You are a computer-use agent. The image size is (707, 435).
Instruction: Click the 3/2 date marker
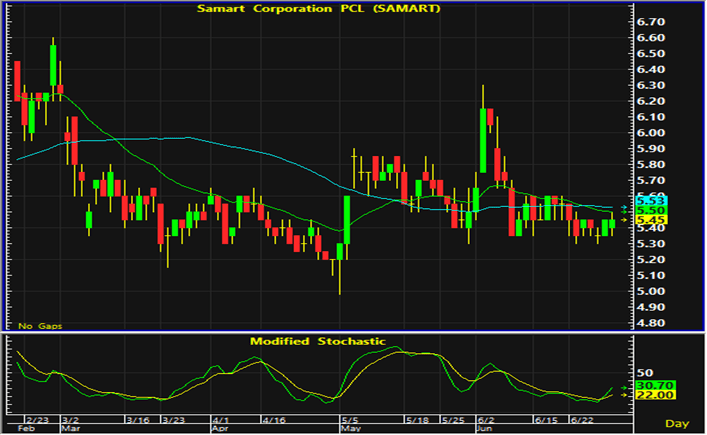(x=71, y=420)
